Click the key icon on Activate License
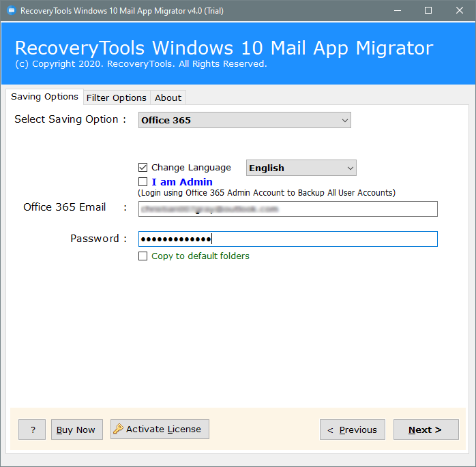This screenshot has height=467, width=476. click(118, 429)
